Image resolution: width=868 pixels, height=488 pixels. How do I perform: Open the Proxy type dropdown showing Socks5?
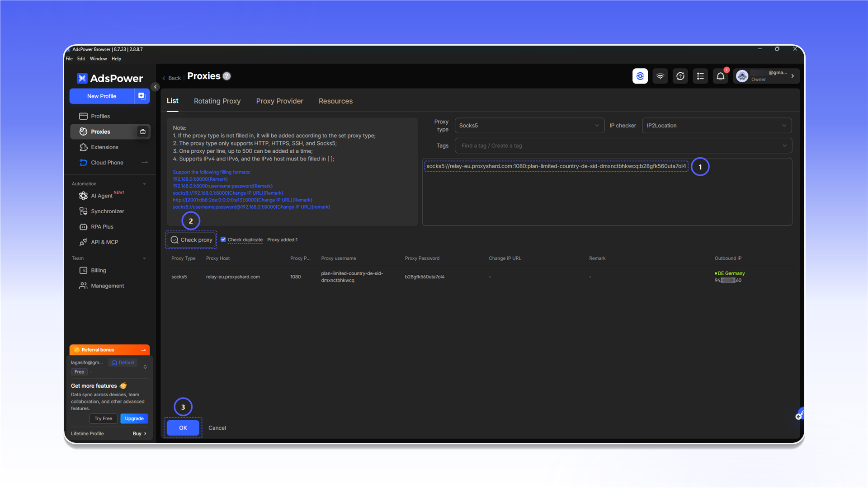(529, 126)
